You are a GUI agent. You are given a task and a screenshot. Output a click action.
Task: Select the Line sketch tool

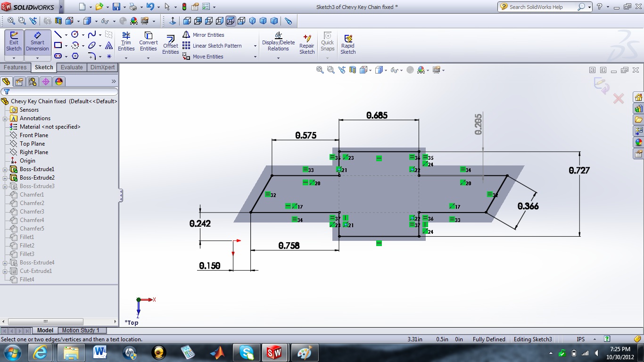58,34
